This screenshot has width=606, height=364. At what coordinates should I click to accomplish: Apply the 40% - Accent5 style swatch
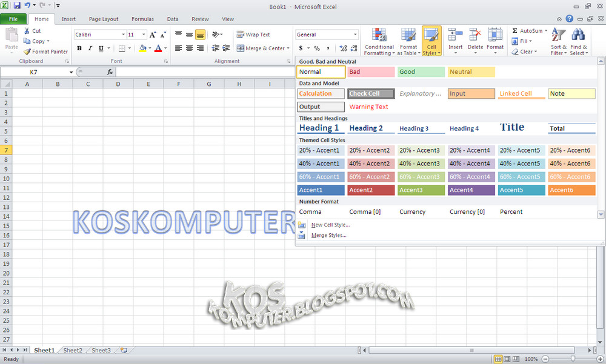coord(521,164)
